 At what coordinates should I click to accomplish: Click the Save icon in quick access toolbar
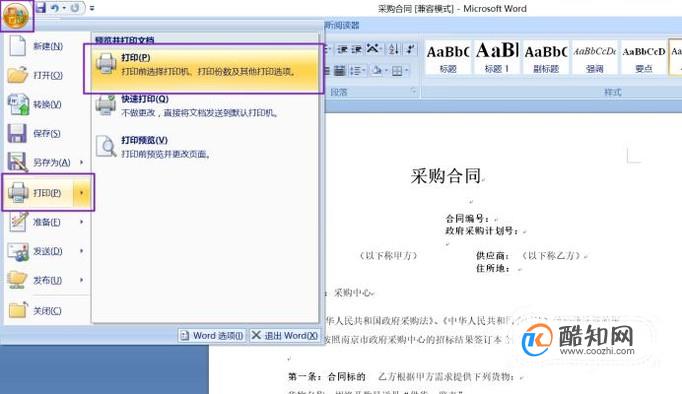click(x=40, y=8)
